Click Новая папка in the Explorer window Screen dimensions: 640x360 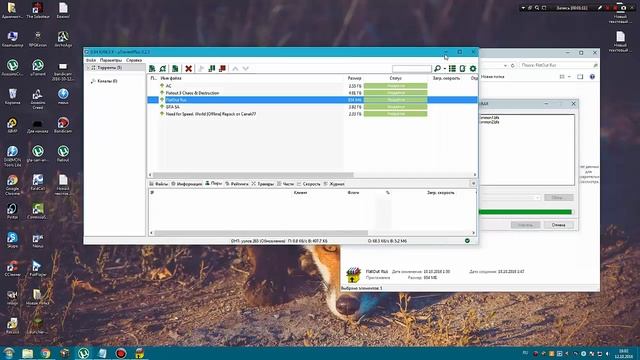[x=492, y=77]
